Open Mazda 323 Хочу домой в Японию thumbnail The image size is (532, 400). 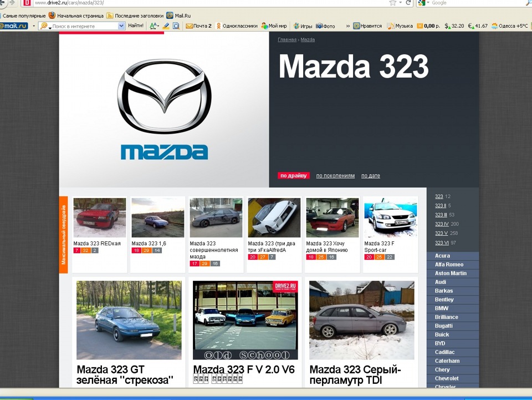click(332, 217)
